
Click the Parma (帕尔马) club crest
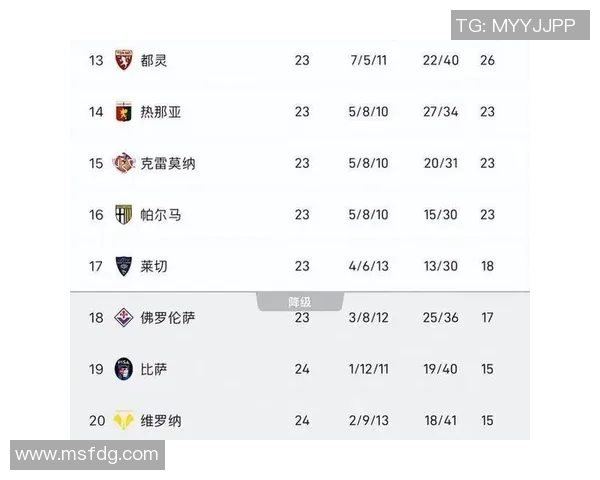124,214
